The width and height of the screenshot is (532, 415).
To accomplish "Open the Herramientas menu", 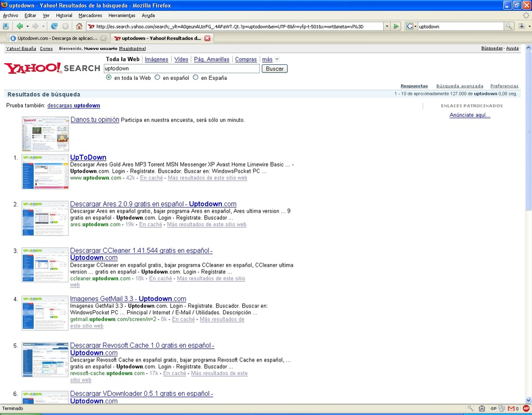I will point(122,15).
